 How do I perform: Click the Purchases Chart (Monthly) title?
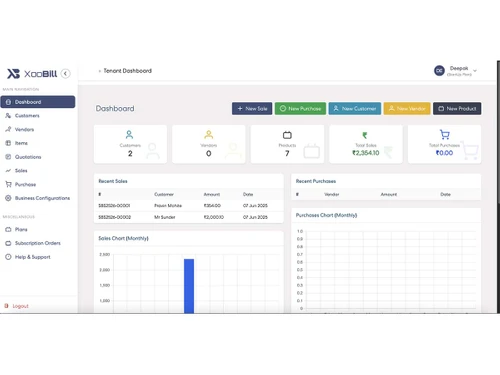tap(326, 215)
